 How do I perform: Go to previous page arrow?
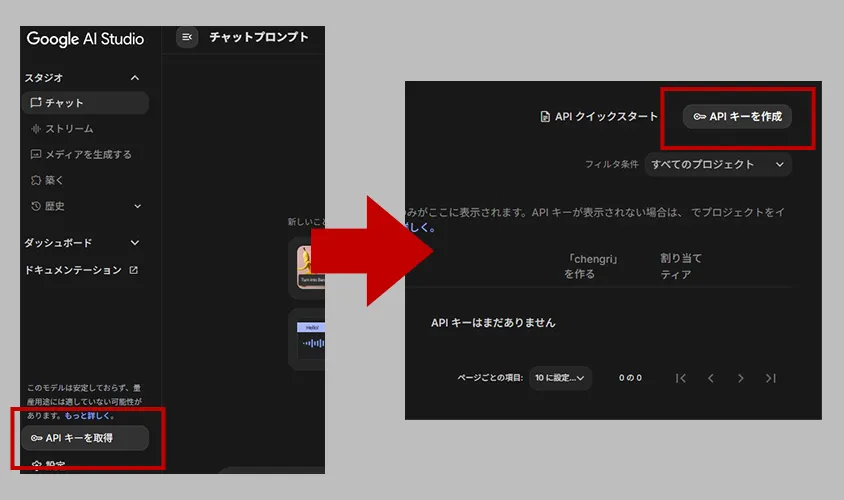pyautogui.click(x=711, y=378)
